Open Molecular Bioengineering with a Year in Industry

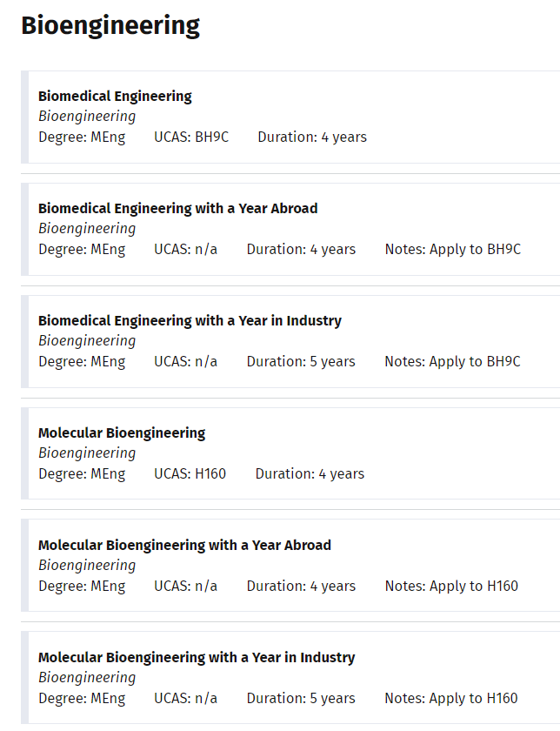pos(197,657)
